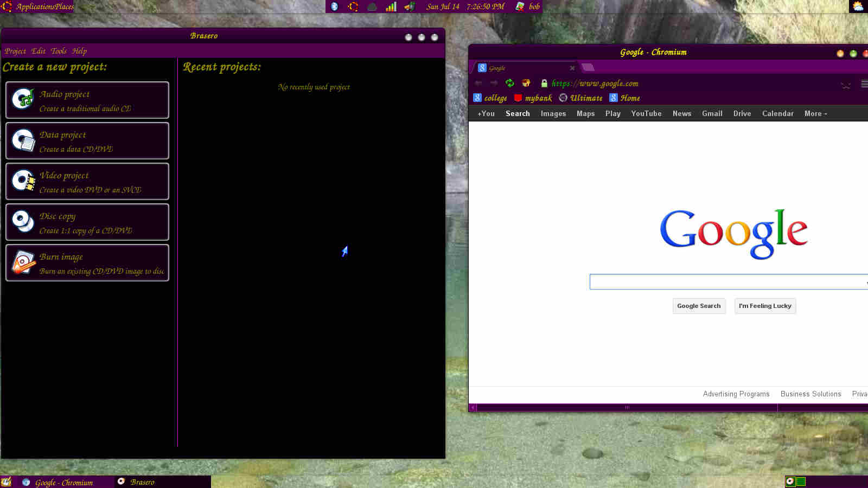Bookmark this page with the star
Viewport: 868px width, 488px height.
tap(846, 84)
